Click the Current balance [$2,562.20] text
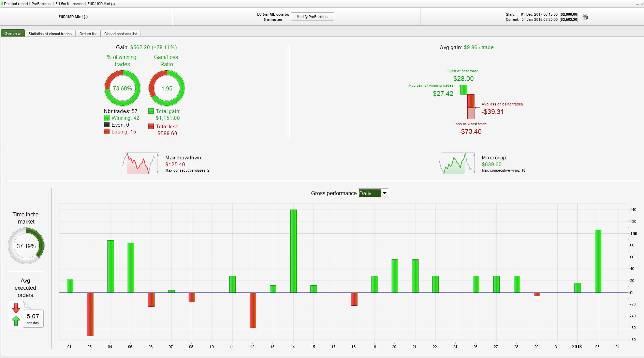 tap(569, 19)
